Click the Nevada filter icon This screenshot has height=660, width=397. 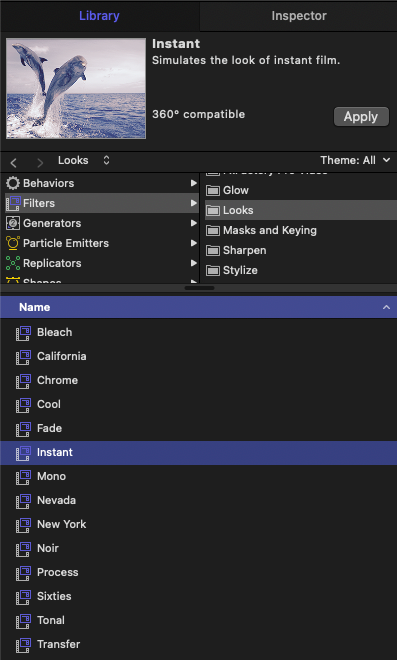pos(23,501)
